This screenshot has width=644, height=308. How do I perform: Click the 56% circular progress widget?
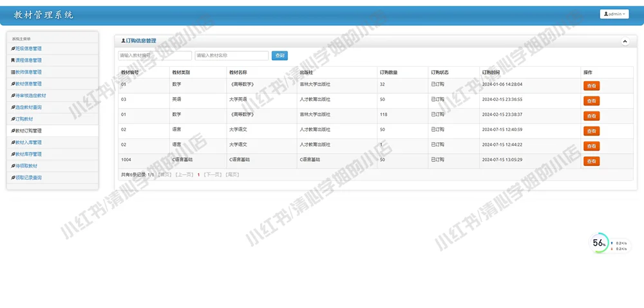[x=599, y=243]
